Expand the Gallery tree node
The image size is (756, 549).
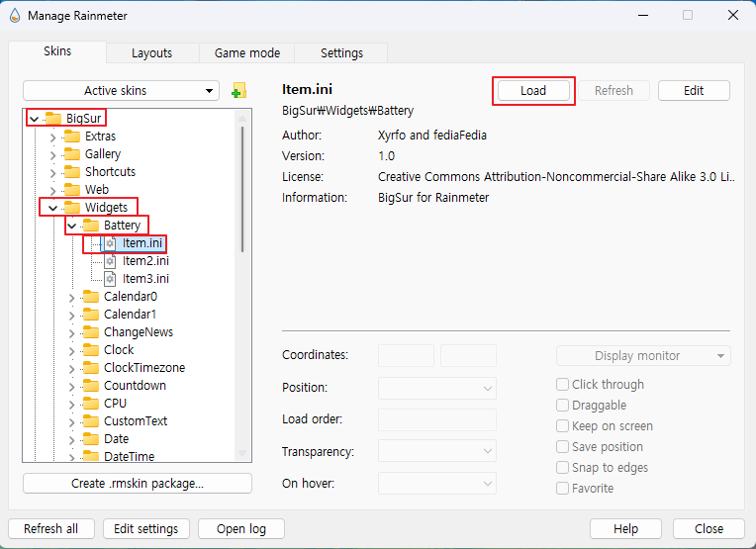53,155
